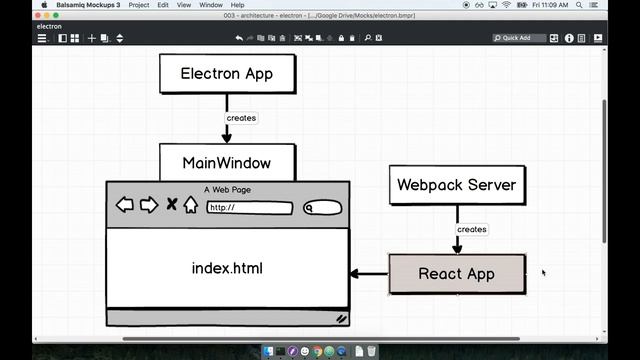The width and height of the screenshot is (640, 360).
Task: Select the 'creates' label under Webpack Server
Action: (472, 229)
